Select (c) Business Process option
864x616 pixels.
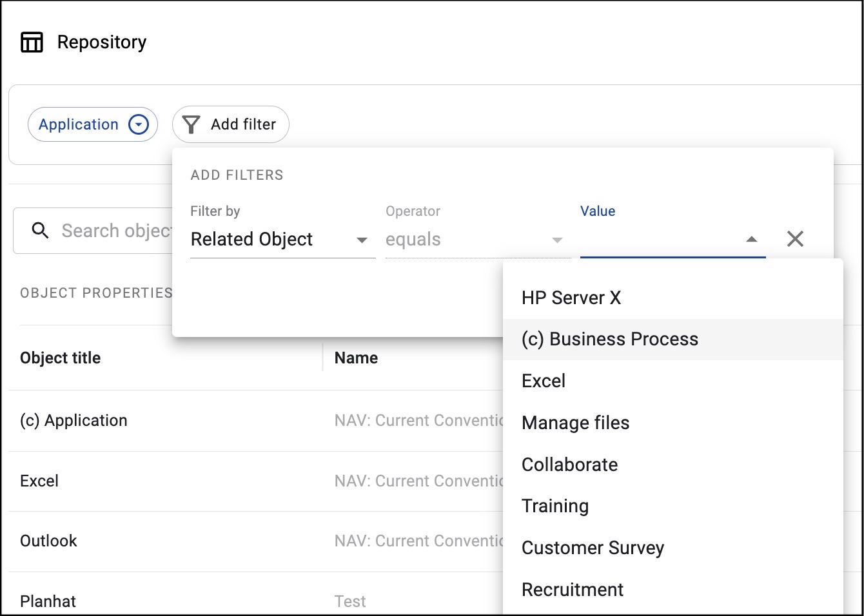pyautogui.click(x=673, y=340)
